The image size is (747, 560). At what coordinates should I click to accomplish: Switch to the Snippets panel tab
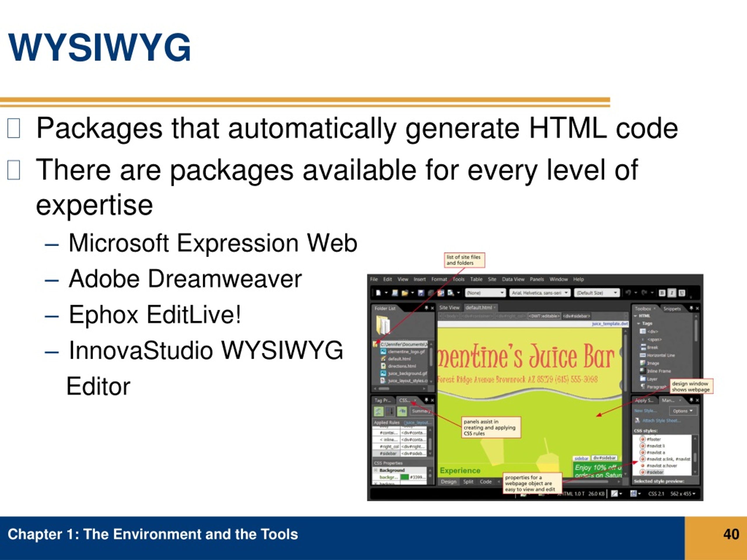[x=672, y=309]
